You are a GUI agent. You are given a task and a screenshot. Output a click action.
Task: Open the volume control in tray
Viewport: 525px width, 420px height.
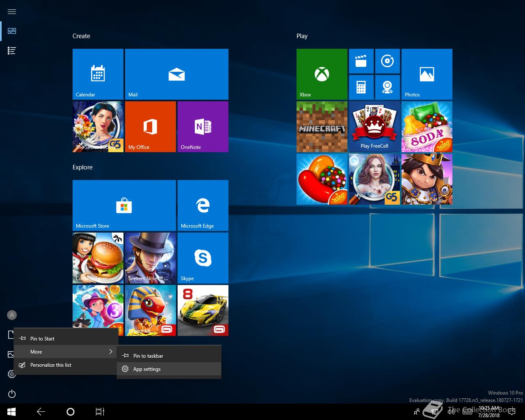pos(451,412)
